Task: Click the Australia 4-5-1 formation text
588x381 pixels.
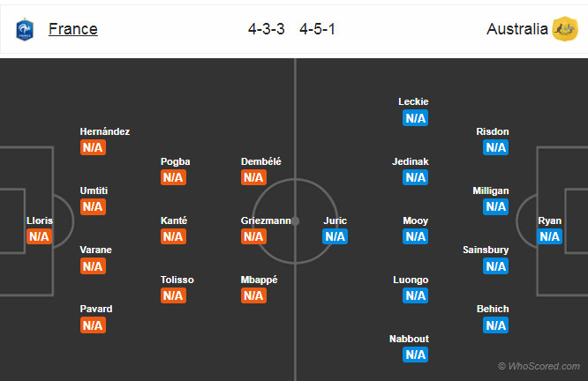Action: coord(317,29)
